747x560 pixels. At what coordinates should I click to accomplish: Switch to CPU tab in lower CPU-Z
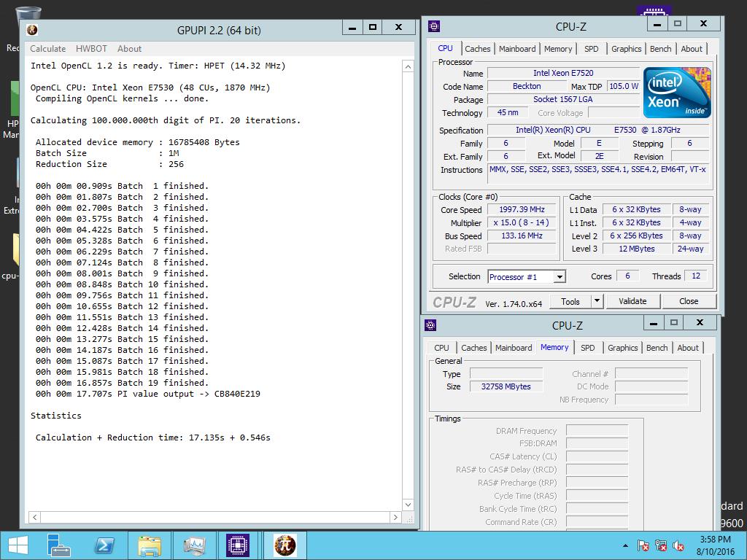(441, 348)
